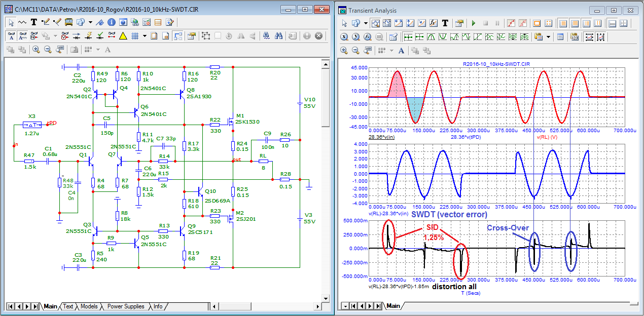Switch to the Info tab

pos(158,306)
